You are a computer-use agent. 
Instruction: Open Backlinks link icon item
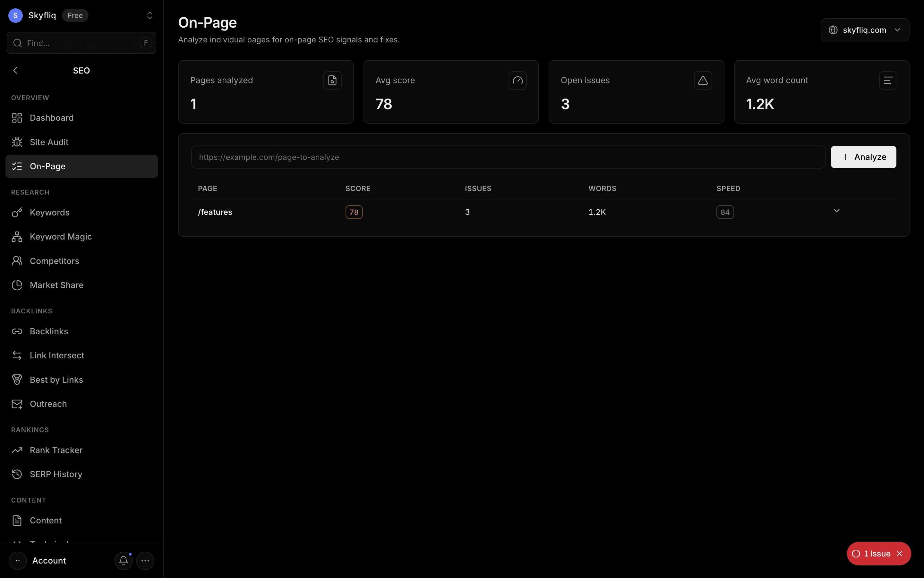point(81,331)
